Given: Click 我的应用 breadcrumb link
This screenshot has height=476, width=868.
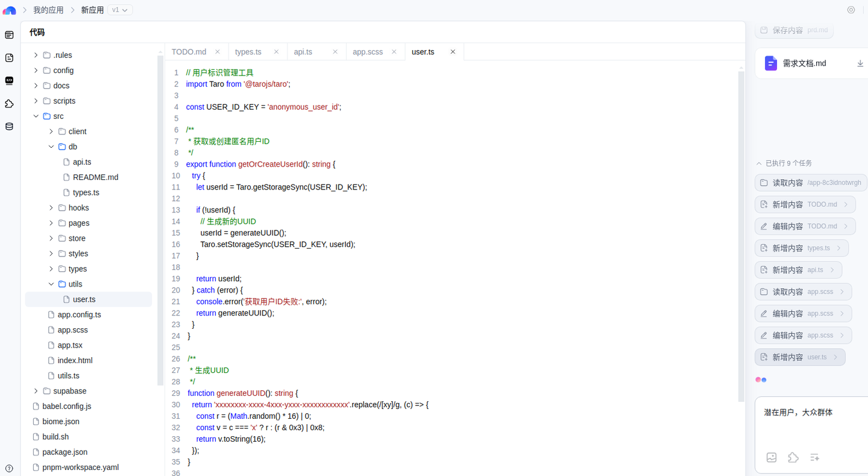Looking at the screenshot, I should (48, 10).
